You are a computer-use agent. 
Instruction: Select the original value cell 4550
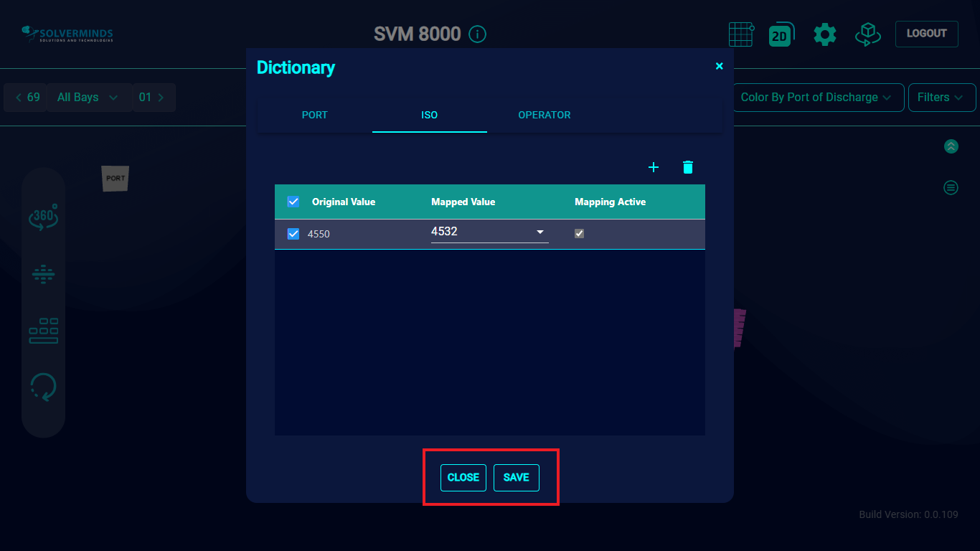coord(319,235)
